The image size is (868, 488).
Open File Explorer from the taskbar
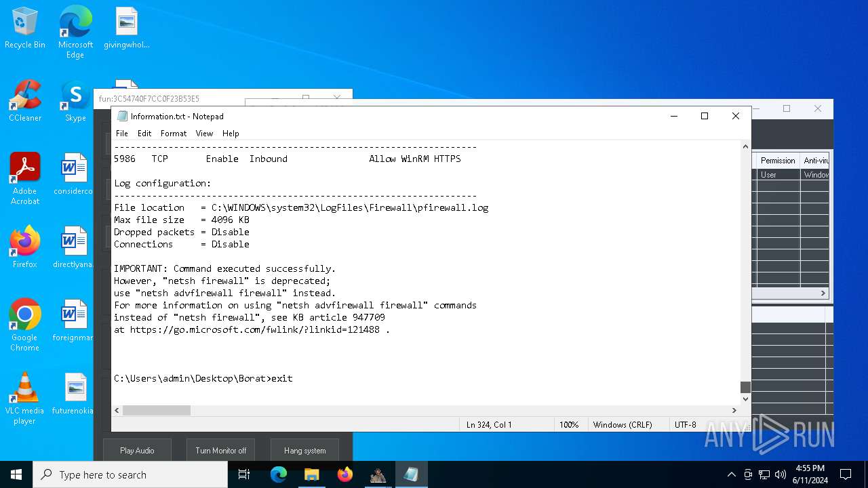tap(311, 474)
